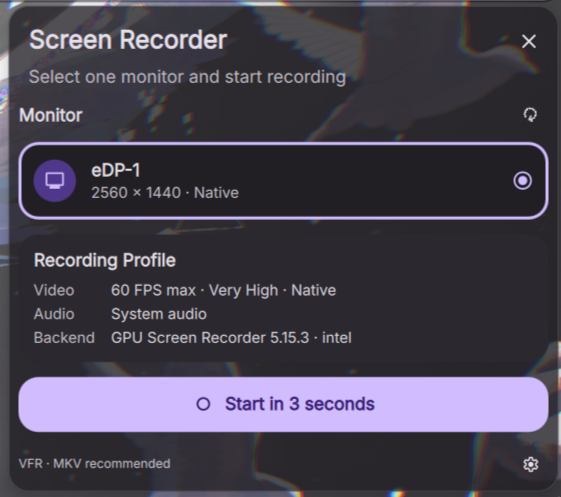Click the System audio value
This screenshot has width=561, height=497.
(159, 314)
